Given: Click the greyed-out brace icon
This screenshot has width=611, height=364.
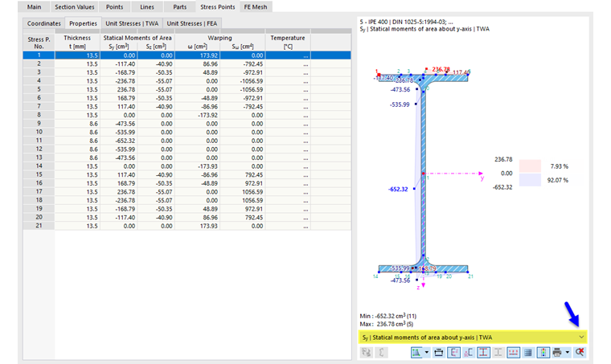Looking at the screenshot, I should point(382,352).
